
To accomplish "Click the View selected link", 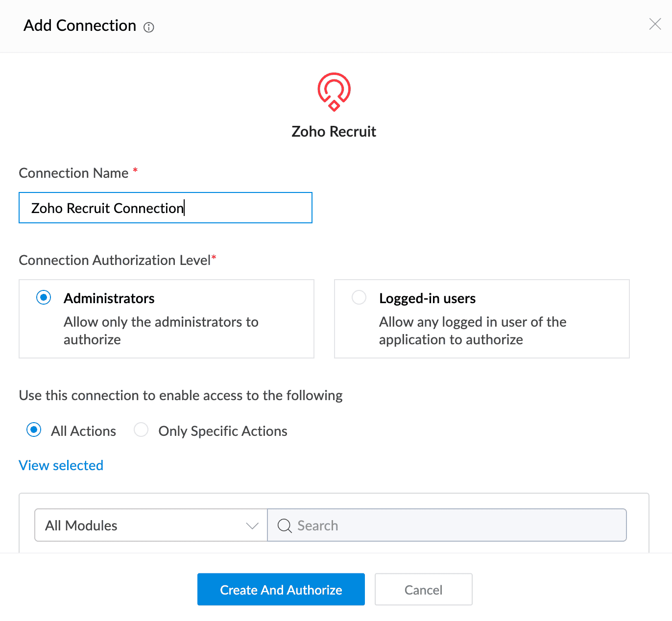I will 61,465.
